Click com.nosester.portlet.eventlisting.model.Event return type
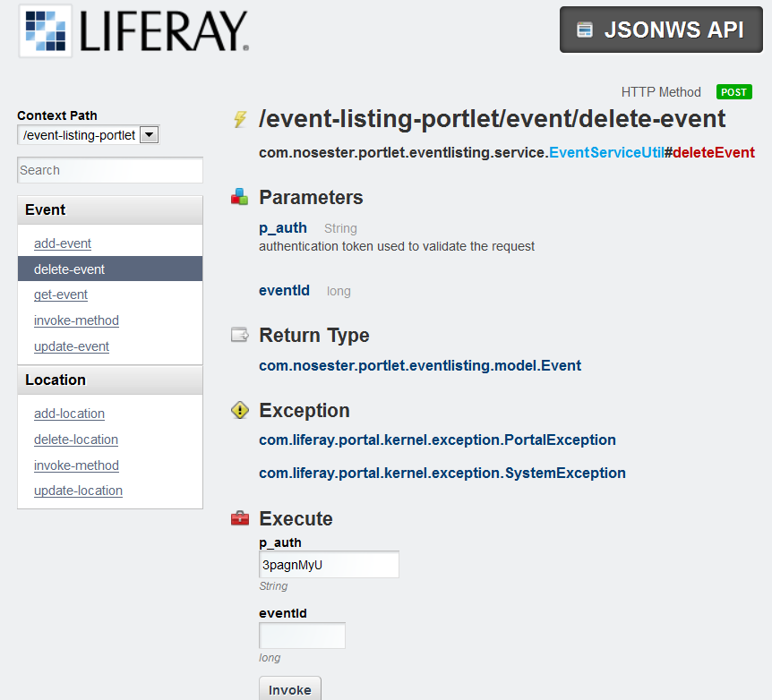 click(x=420, y=365)
